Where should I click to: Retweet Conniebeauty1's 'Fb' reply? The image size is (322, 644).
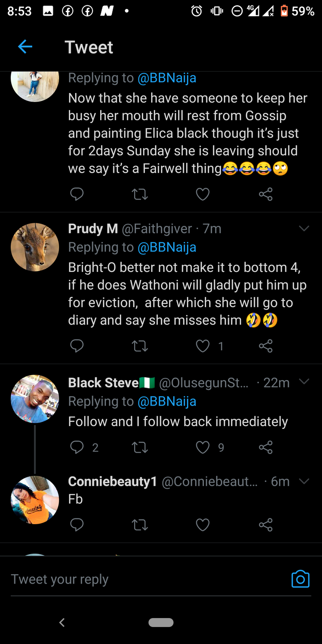pyautogui.click(x=140, y=525)
